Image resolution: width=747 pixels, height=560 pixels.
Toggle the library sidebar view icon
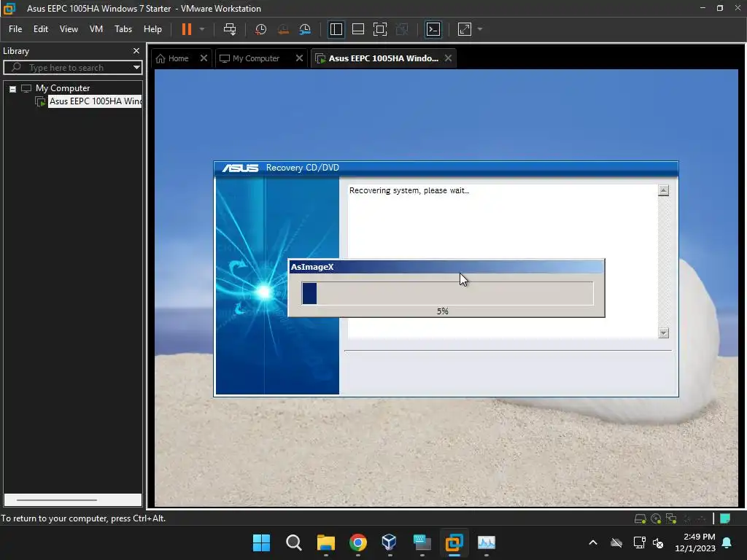click(x=336, y=29)
